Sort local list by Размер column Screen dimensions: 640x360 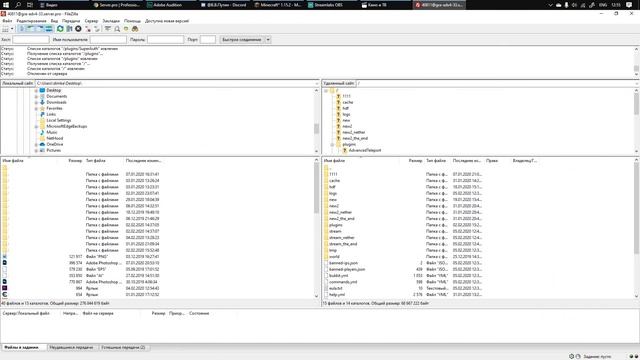(75, 161)
